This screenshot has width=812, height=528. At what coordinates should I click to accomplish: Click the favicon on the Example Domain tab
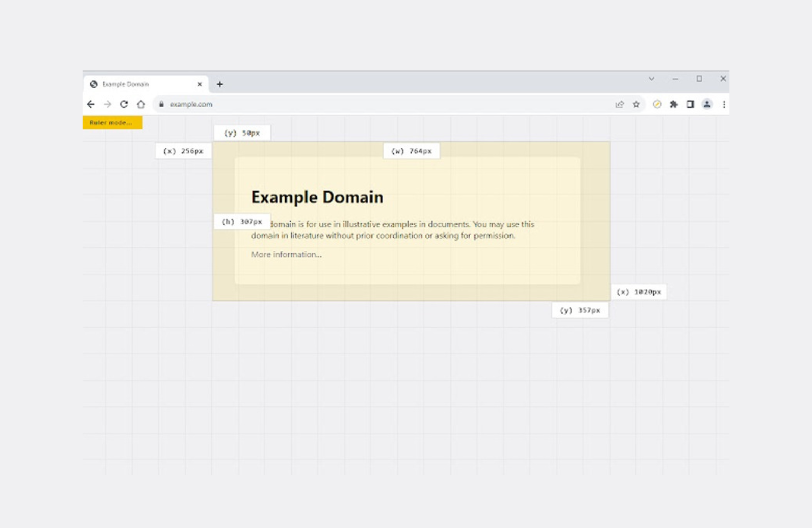click(93, 84)
